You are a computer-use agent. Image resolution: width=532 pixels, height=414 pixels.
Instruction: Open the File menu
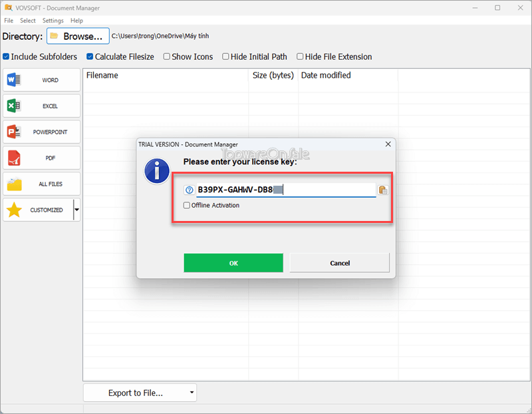(x=9, y=21)
